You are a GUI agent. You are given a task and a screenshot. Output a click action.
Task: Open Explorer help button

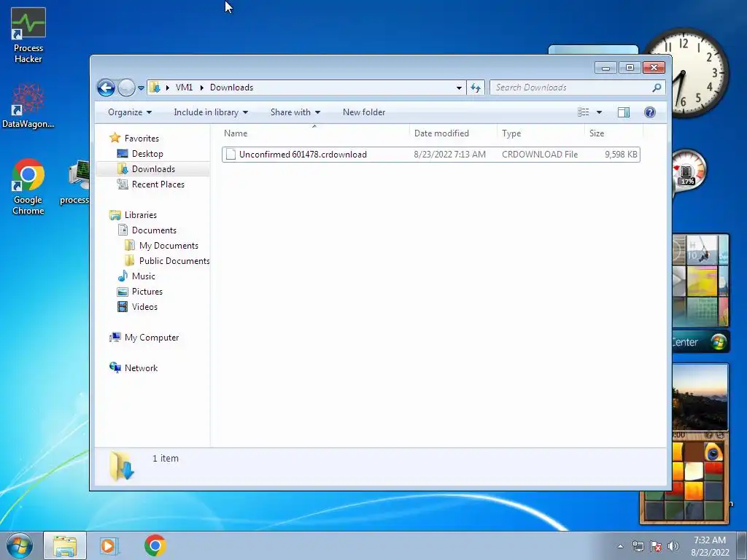[650, 112]
